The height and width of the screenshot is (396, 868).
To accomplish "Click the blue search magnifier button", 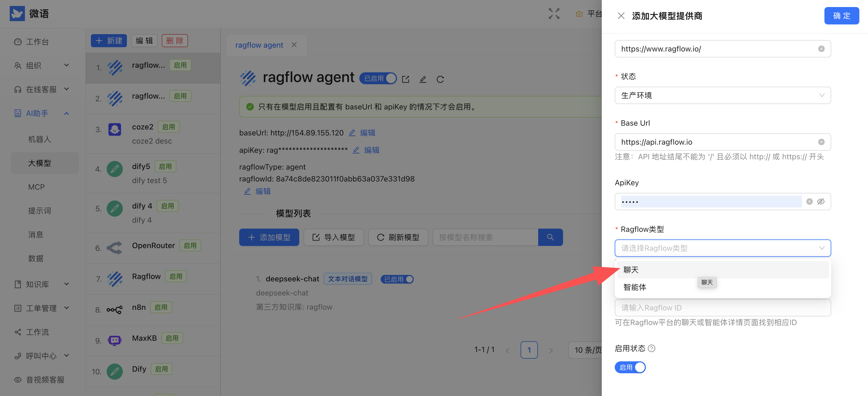I will pos(550,237).
